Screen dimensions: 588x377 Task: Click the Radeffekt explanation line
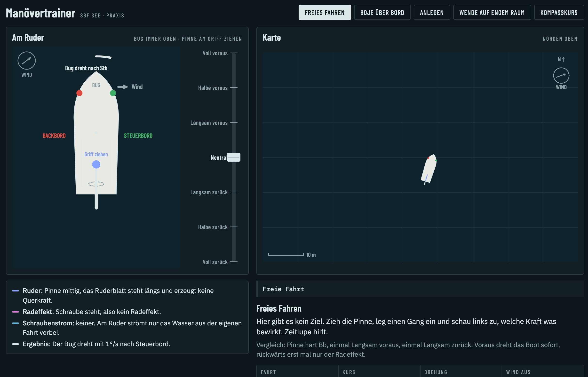(x=127, y=312)
